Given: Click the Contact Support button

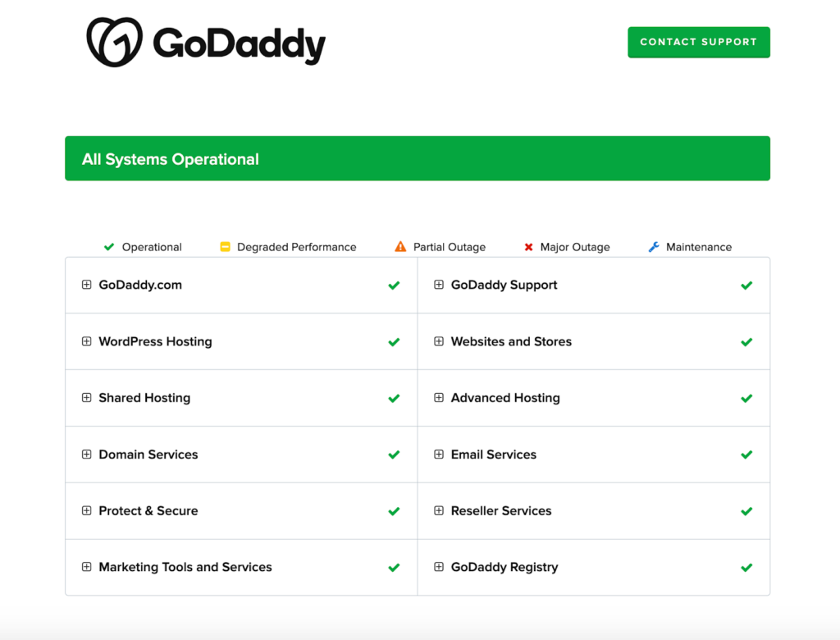Looking at the screenshot, I should tap(698, 42).
